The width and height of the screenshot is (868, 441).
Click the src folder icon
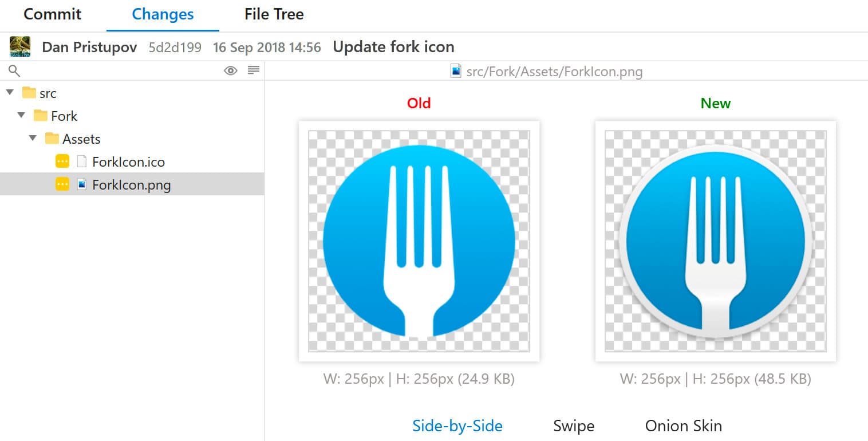[x=27, y=92]
